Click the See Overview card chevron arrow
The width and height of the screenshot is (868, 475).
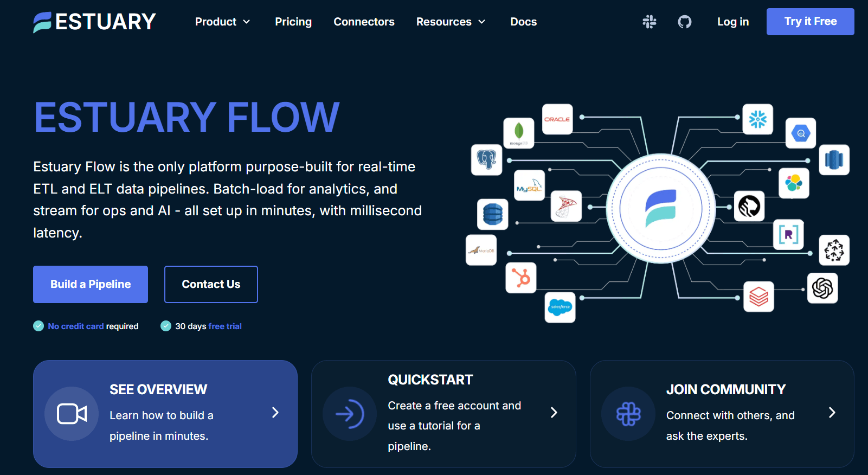click(275, 413)
